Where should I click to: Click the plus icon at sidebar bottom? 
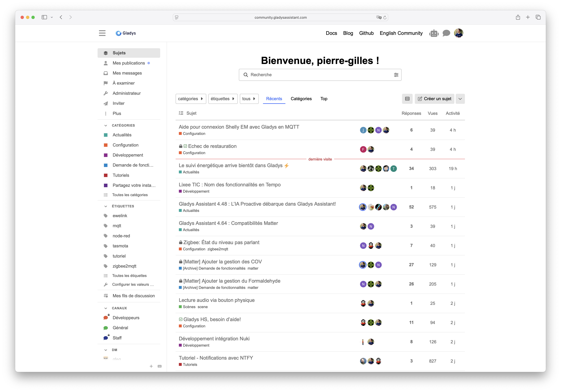pyautogui.click(x=151, y=366)
